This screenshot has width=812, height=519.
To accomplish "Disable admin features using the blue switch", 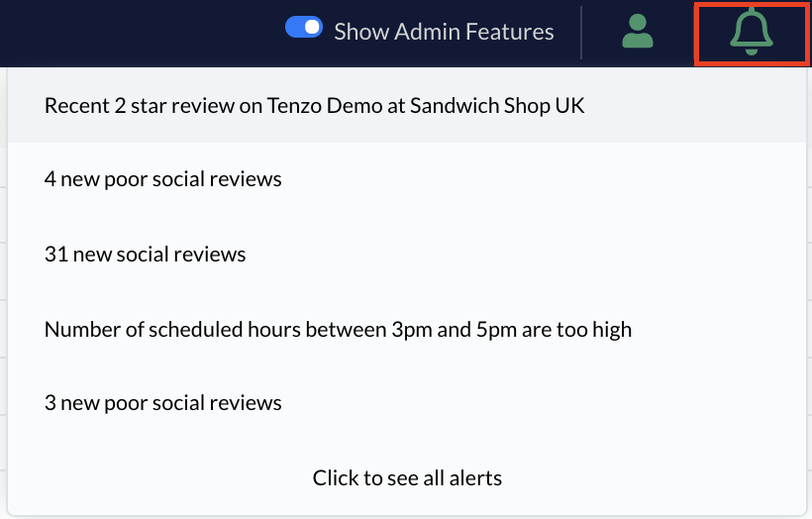I will pyautogui.click(x=304, y=27).
